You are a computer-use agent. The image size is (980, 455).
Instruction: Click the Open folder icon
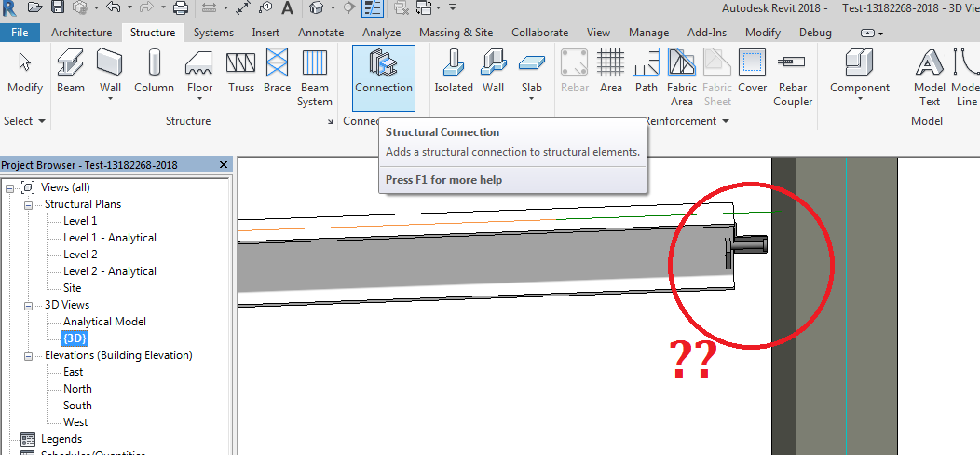click(x=35, y=7)
